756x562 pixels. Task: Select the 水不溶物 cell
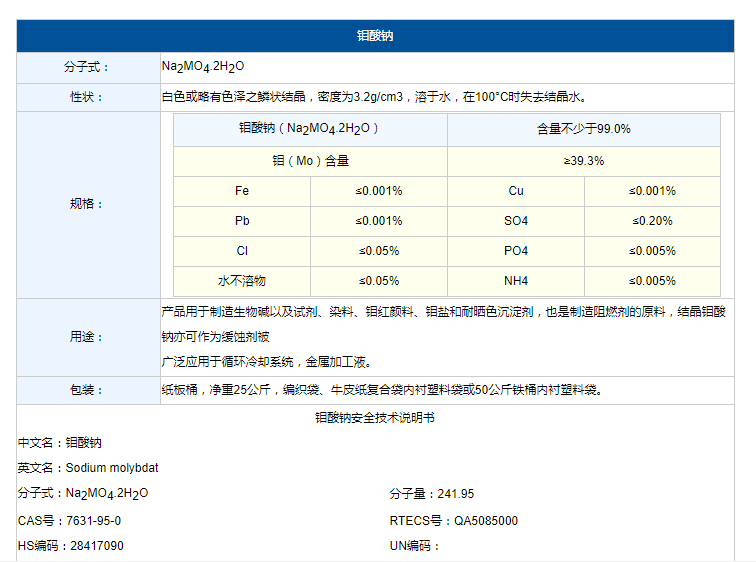(x=242, y=281)
